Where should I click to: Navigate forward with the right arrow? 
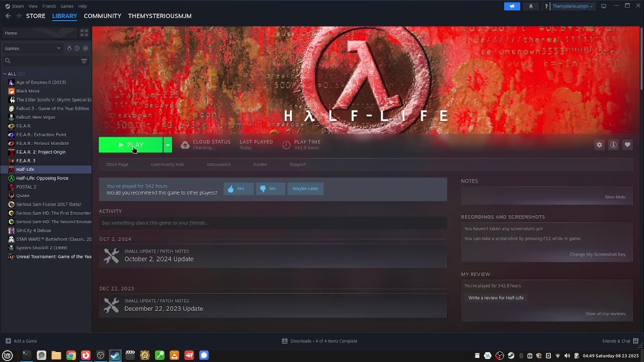pos(19,16)
